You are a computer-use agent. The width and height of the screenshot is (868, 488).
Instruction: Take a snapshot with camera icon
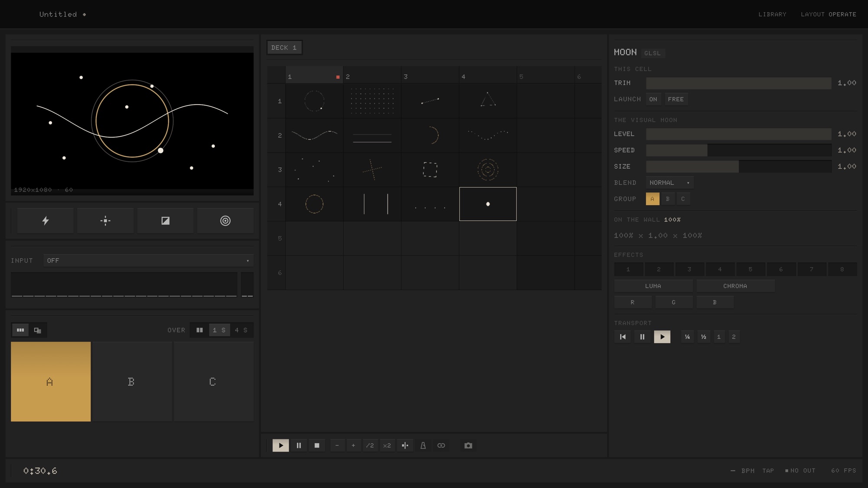pyautogui.click(x=468, y=445)
